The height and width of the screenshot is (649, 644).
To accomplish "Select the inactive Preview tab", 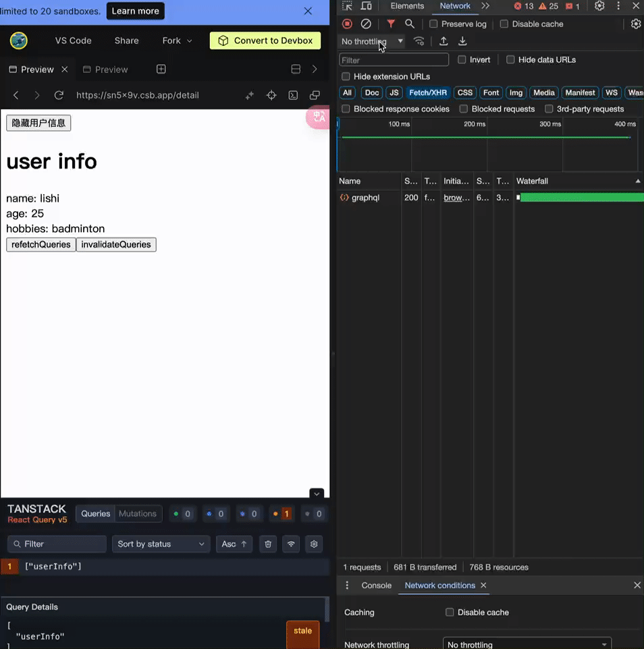I will click(x=106, y=69).
